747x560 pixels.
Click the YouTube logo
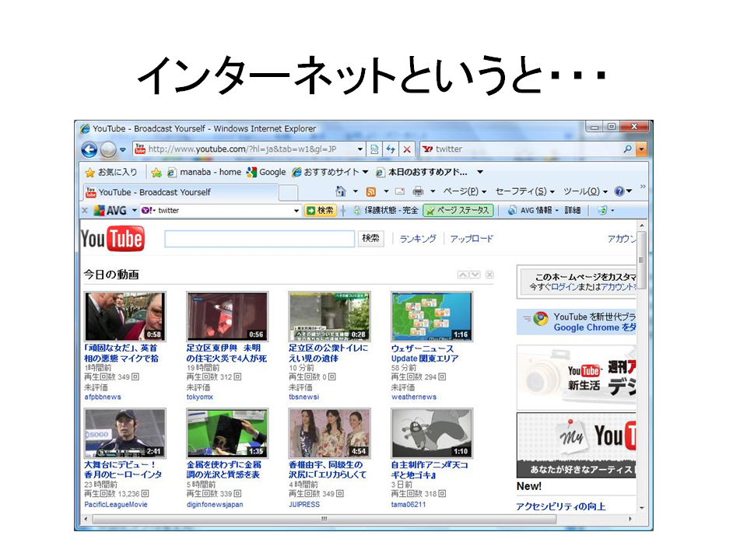click(x=112, y=239)
